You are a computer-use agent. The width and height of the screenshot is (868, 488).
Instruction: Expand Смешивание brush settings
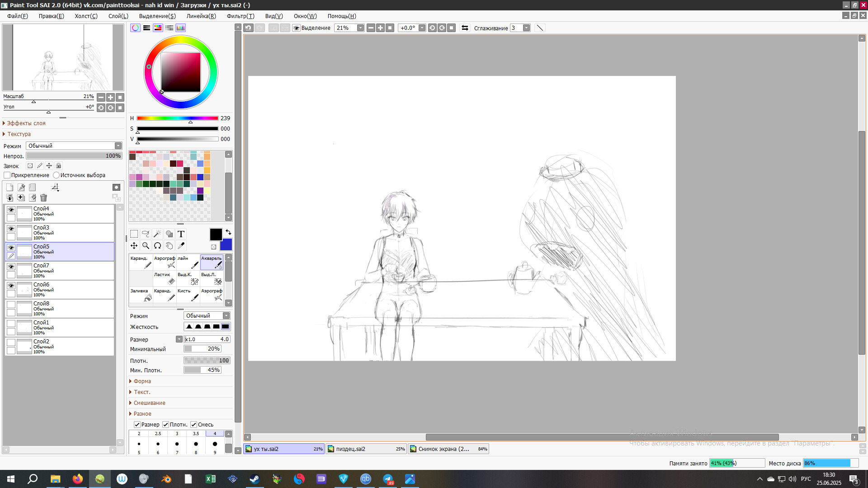(149, 403)
